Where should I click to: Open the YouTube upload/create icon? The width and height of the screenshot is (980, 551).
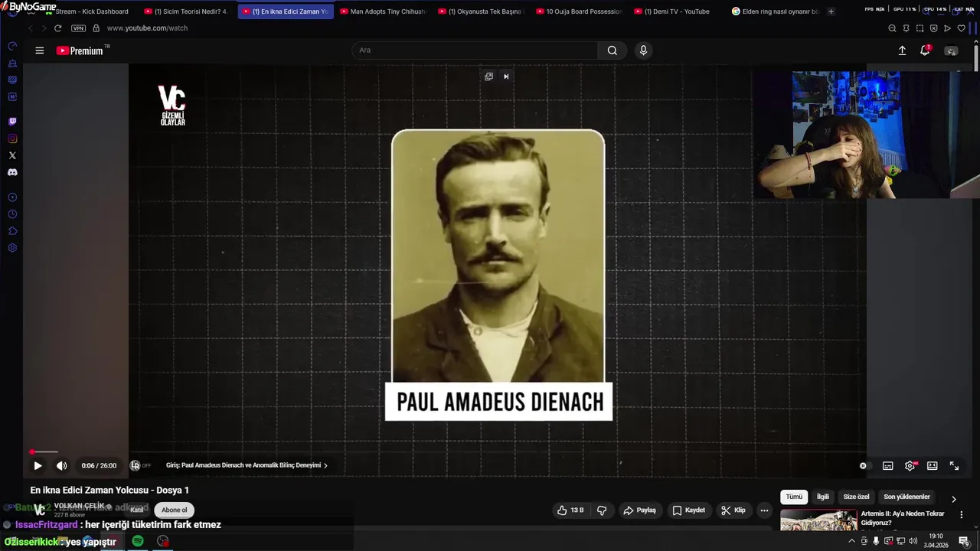pos(902,51)
